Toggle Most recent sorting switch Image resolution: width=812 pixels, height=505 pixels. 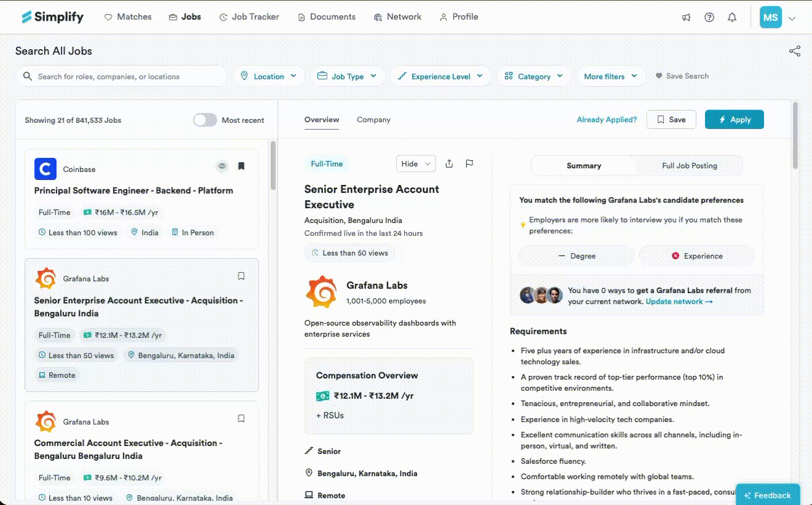[x=205, y=120]
